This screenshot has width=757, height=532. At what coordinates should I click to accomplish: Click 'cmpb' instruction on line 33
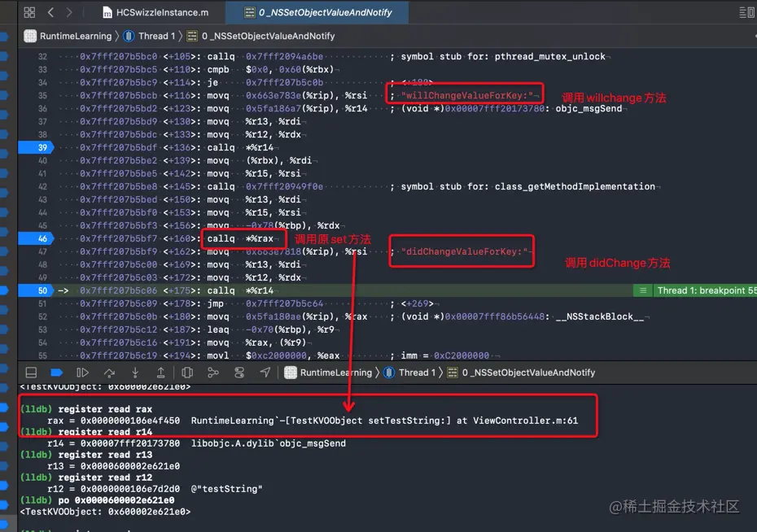218,69
